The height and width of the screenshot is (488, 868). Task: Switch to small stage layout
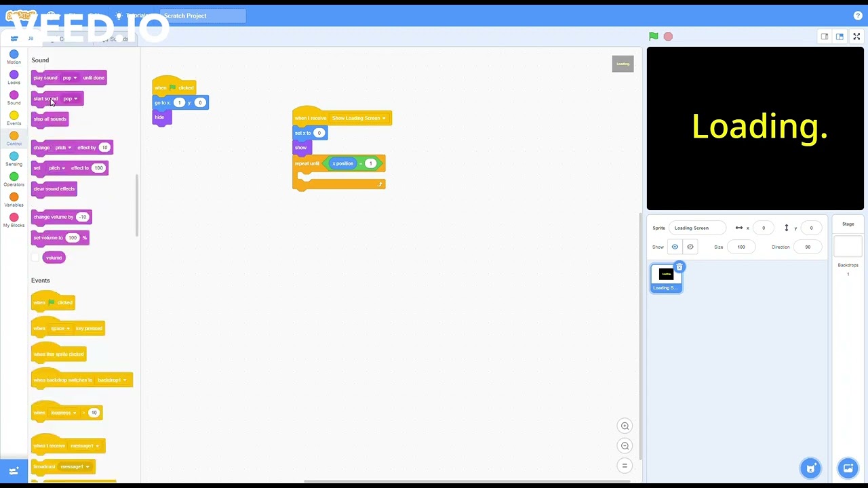[825, 37]
